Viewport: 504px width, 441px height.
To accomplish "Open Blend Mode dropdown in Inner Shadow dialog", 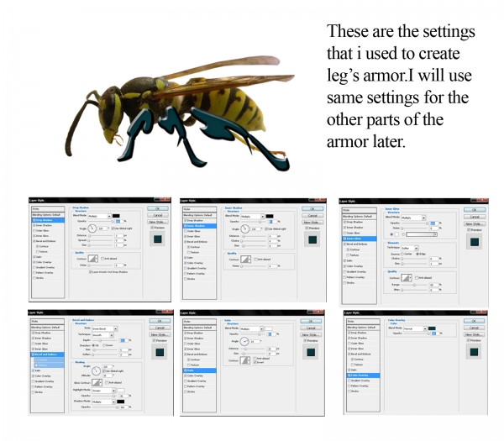I will (253, 217).
